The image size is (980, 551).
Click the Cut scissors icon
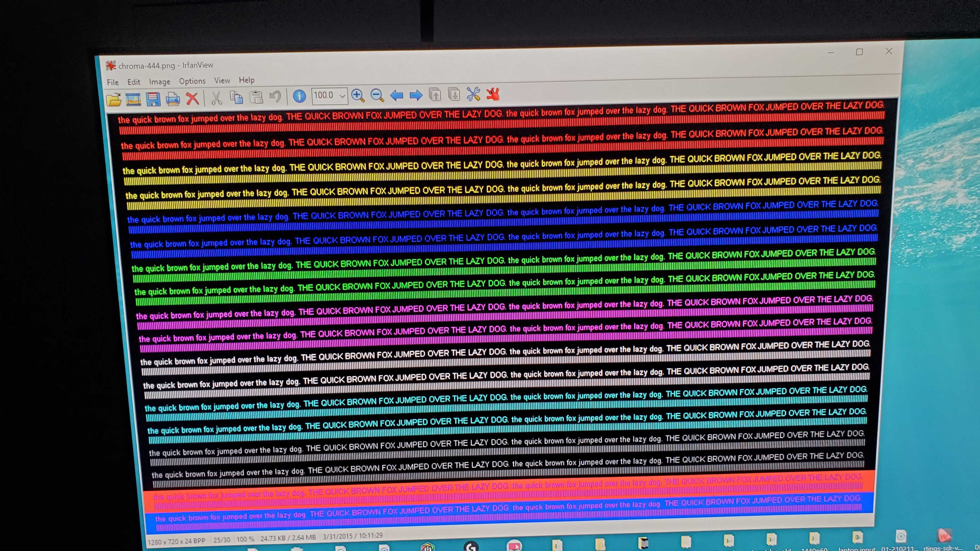(216, 98)
